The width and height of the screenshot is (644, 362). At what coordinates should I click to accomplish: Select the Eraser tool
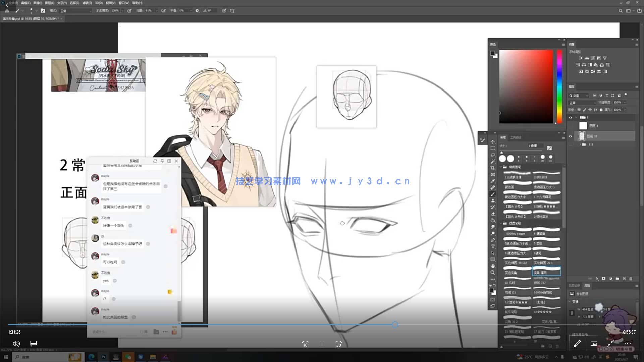click(x=493, y=214)
